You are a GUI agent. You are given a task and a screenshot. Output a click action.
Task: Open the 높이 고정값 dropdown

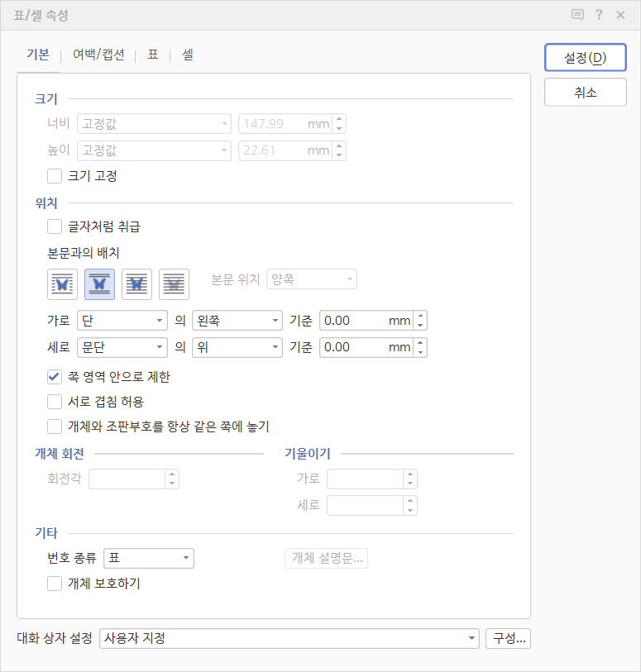[x=155, y=150]
